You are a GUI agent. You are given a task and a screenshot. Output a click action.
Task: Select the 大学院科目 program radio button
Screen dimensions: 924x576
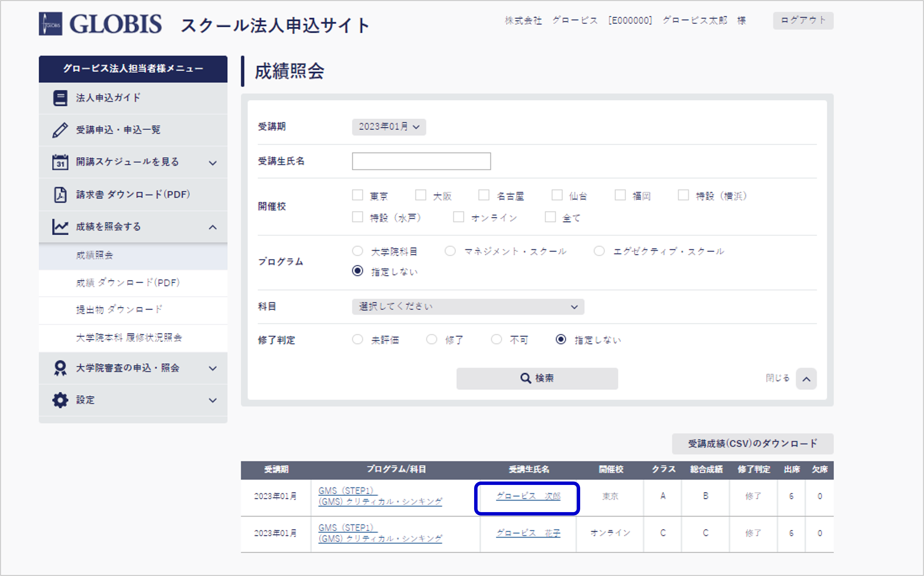click(x=357, y=251)
